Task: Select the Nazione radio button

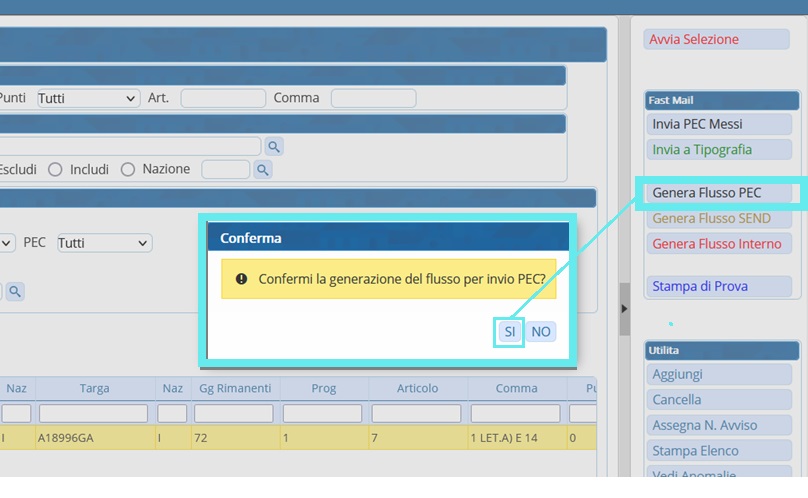Action: pyautogui.click(x=128, y=170)
